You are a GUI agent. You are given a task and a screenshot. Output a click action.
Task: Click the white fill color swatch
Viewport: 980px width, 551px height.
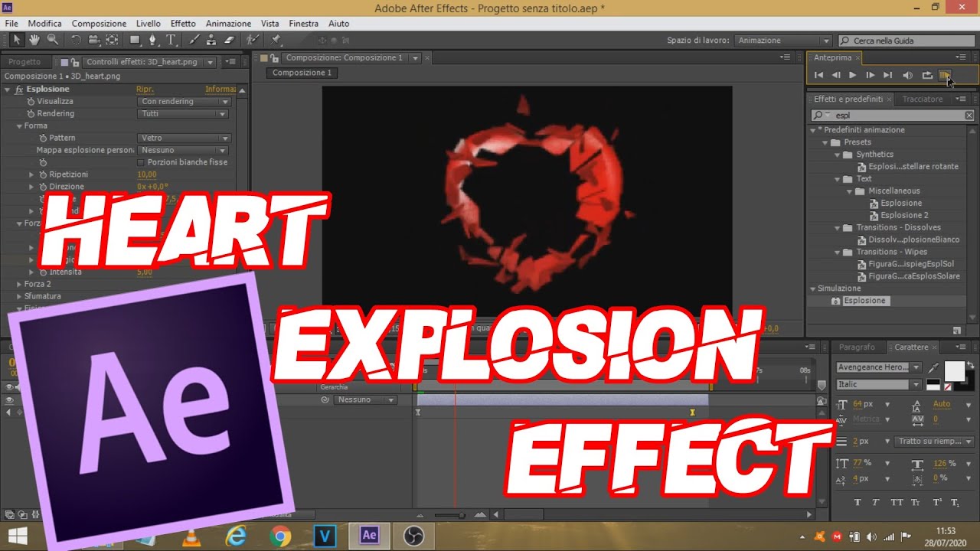[954, 371]
